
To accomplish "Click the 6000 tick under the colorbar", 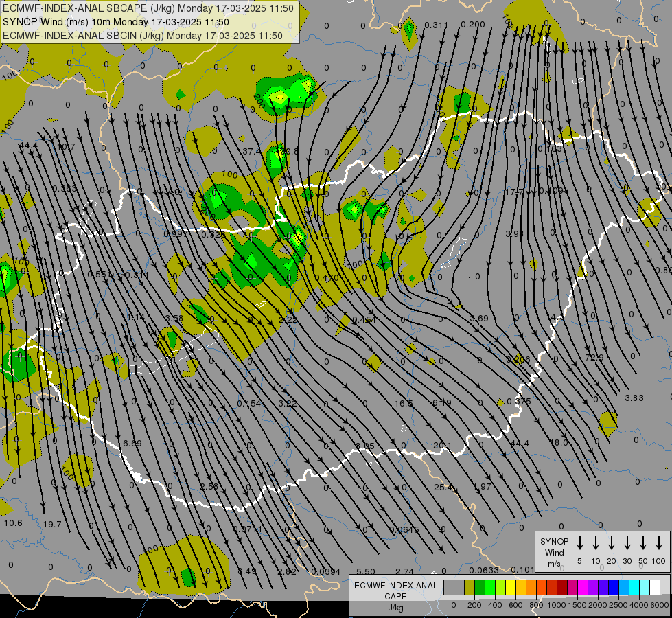I will pyautogui.click(x=659, y=605).
